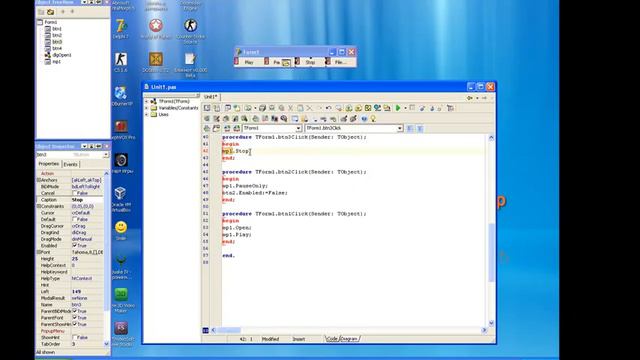Select the Form1 root node in Object TreeView
The width and height of the screenshot is (640, 360).
(51, 22)
